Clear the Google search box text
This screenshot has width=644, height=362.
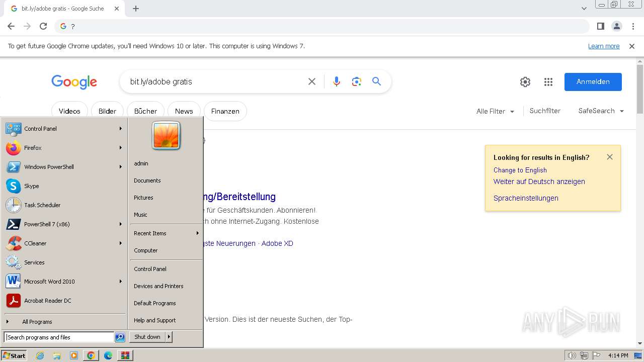pyautogui.click(x=312, y=81)
